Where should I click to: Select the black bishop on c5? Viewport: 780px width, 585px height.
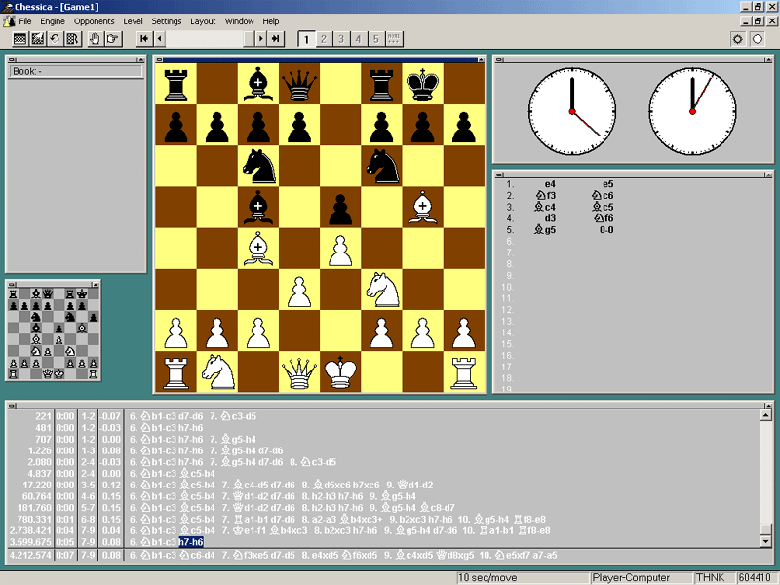[258, 207]
